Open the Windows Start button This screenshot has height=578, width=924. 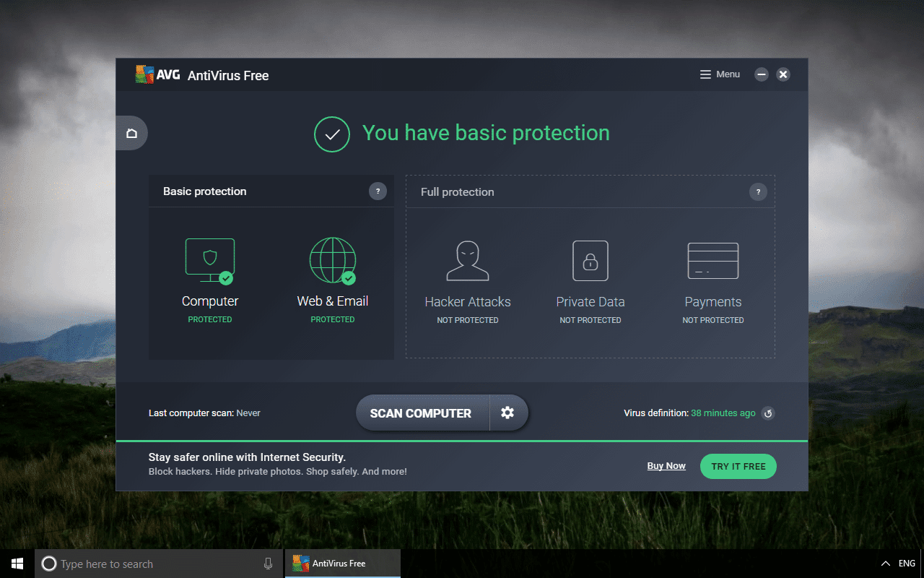pos(17,564)
